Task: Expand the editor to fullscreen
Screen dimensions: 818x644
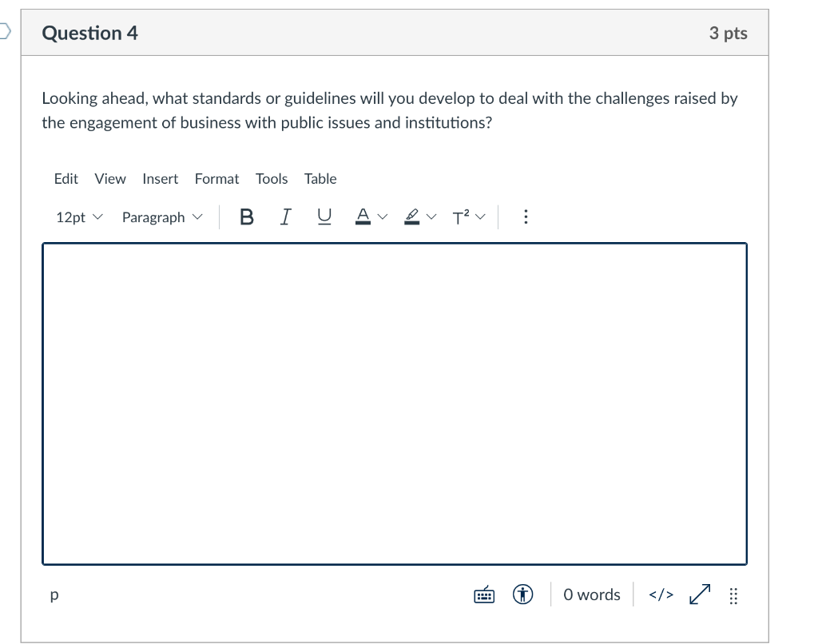Action: coord(698,594)
